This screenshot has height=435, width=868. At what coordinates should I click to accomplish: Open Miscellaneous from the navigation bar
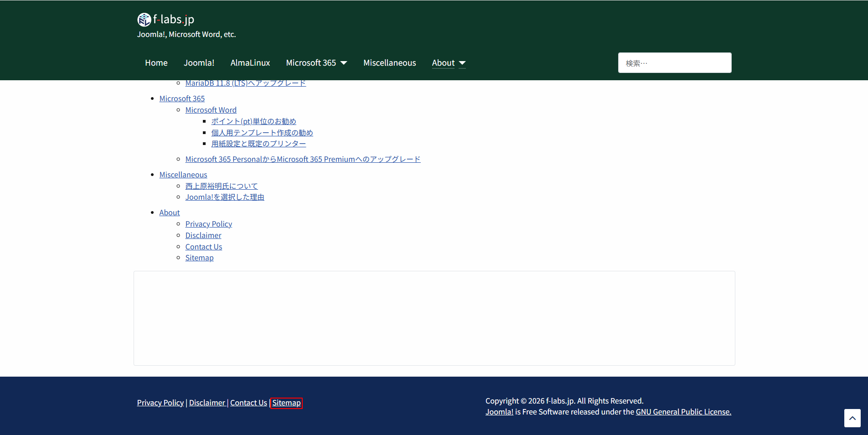pyautogui.click(x=389, y=62)
